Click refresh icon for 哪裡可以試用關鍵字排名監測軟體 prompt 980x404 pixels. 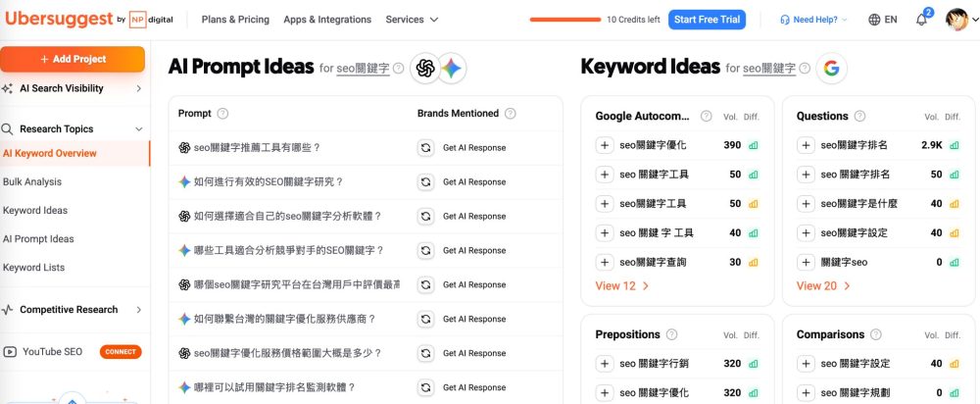(425, 387)
